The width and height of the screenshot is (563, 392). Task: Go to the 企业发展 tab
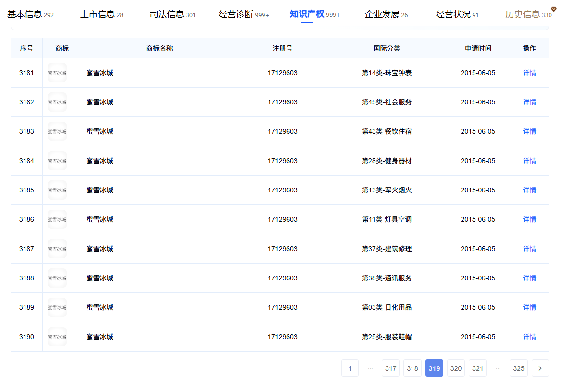click(x=386, y=14)
